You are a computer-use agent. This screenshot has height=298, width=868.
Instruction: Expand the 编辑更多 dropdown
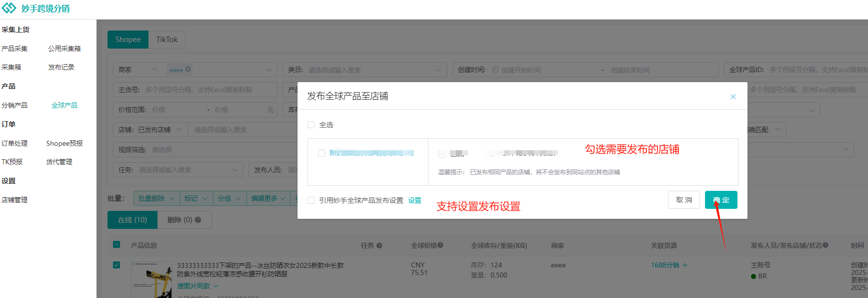click(268, 198)
